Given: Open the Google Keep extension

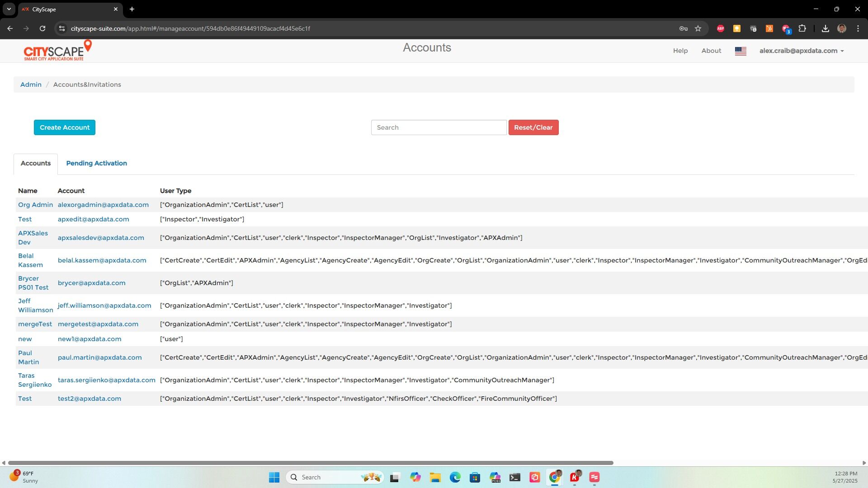Looking at the screenshot, I should point(737,28).
